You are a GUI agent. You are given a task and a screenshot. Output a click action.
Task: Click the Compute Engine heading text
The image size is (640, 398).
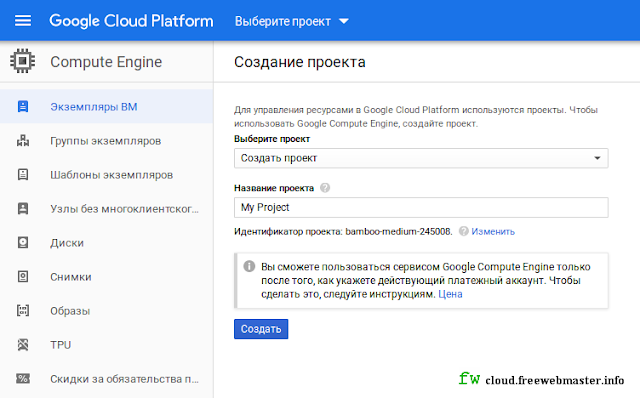(106, 62)
